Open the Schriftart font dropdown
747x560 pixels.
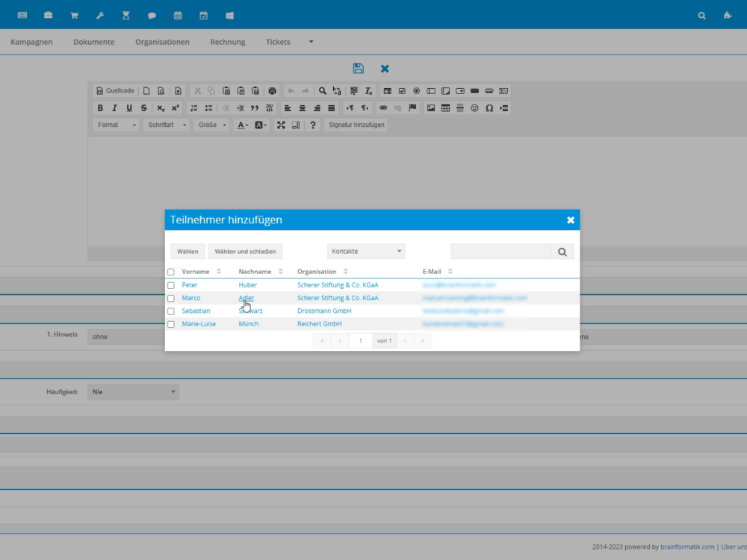tap(166, 125)
